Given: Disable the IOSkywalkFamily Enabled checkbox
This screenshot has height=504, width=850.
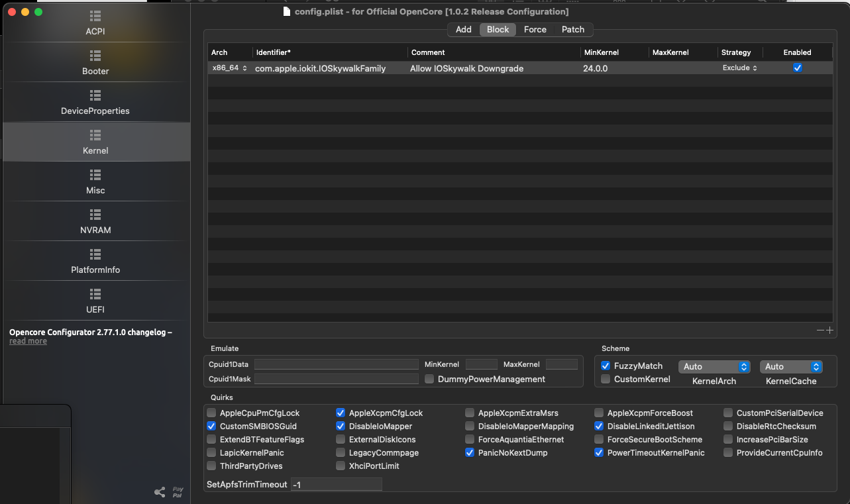Looking at the screenshot, I should tap(798, 68).
